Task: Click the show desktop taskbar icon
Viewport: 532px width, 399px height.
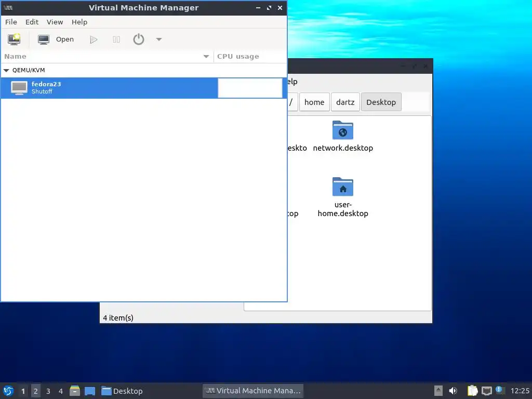Action: (89, 391)
